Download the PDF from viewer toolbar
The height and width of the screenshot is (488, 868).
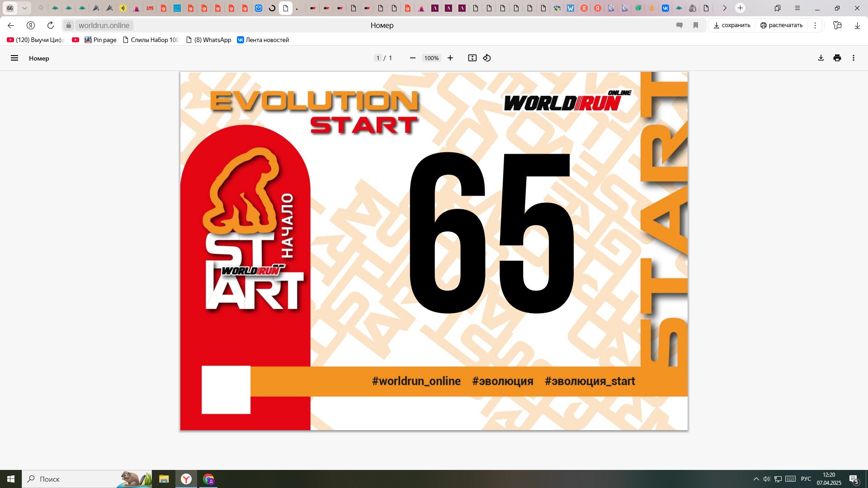tap(821, 58)
